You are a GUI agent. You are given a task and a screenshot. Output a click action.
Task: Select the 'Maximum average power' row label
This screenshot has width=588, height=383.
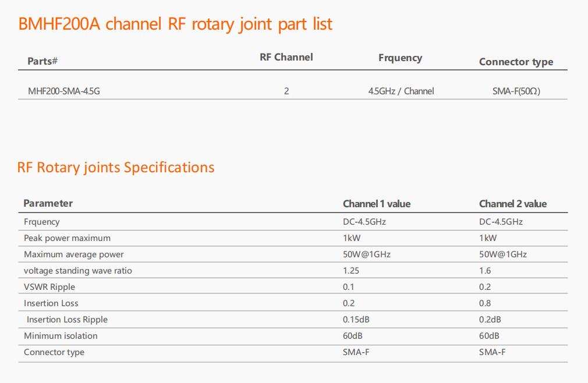(x=73, y=254)
